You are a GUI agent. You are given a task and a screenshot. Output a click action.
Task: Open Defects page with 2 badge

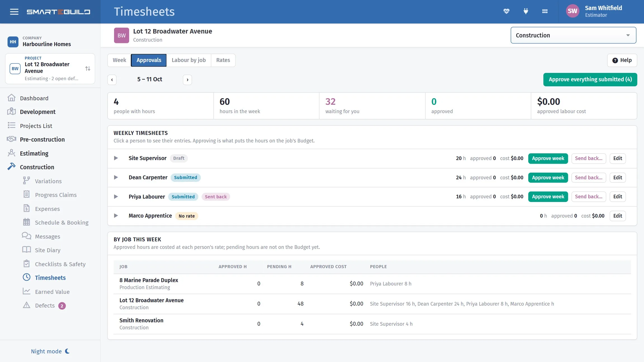[45, 305]
